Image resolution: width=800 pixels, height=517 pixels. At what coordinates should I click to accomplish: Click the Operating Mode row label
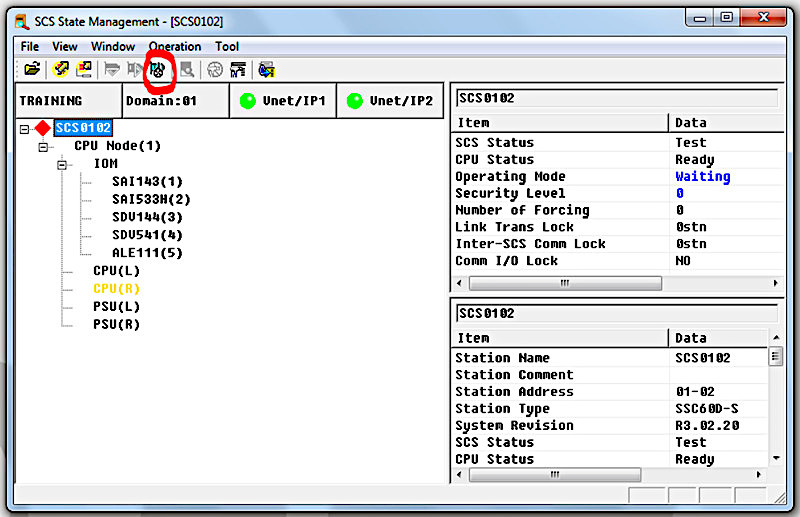(x=510, y=177)
